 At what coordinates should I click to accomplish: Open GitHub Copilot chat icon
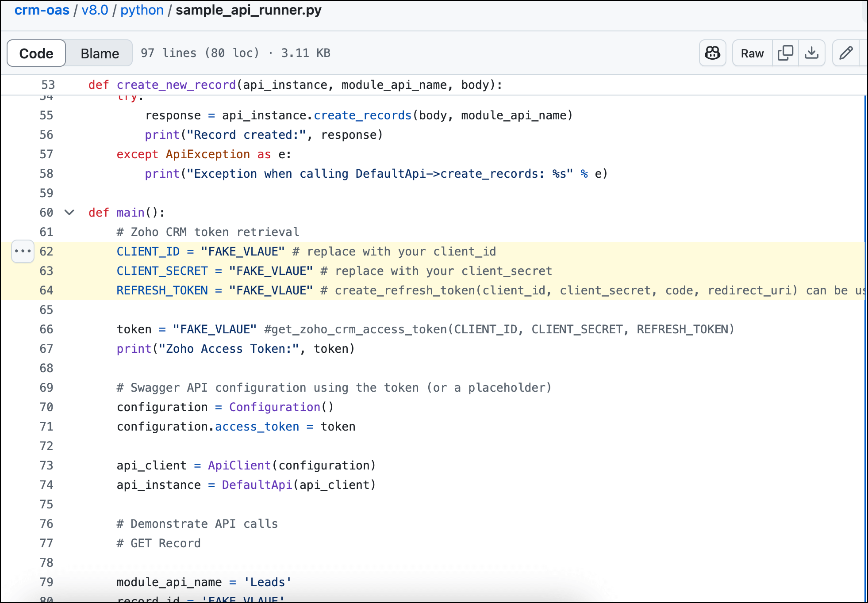(x=712, y=53)
